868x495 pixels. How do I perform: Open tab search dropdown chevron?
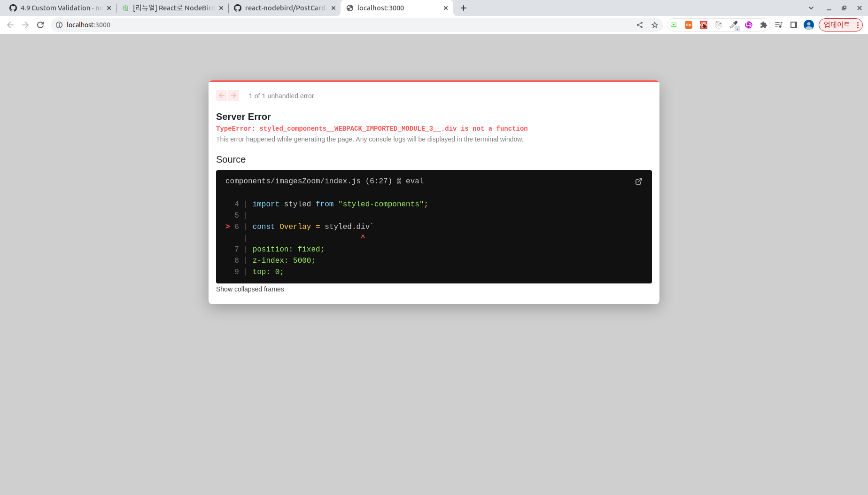coord(811,8)
